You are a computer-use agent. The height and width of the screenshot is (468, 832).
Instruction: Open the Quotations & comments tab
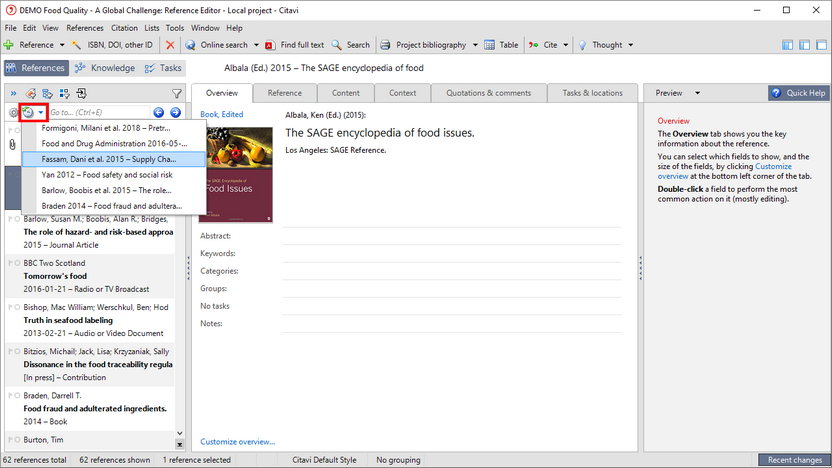pos(489,93)
